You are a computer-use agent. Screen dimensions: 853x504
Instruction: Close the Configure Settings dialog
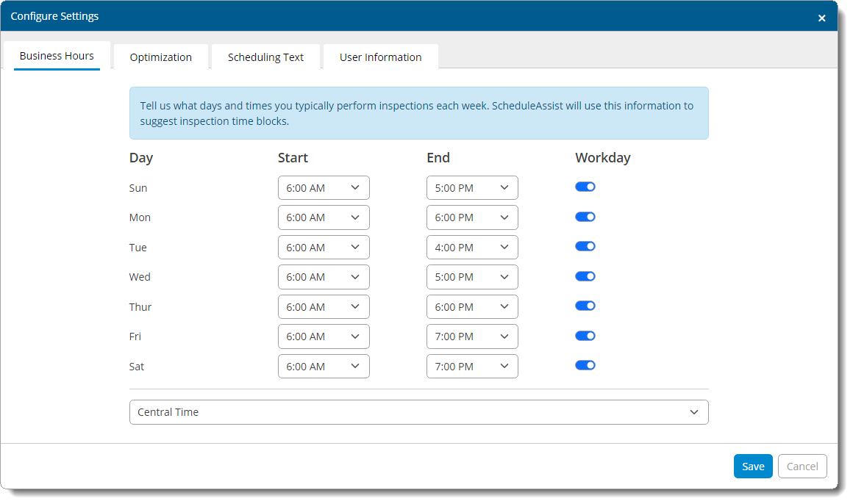click(x=821, y=18)
